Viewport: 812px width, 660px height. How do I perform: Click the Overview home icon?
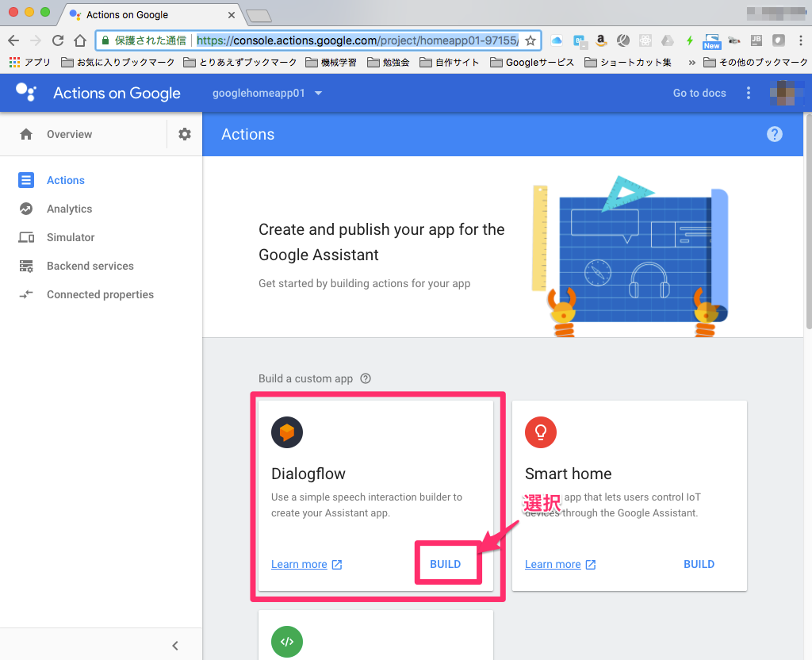pyautogui.click(x=26, y=134)
